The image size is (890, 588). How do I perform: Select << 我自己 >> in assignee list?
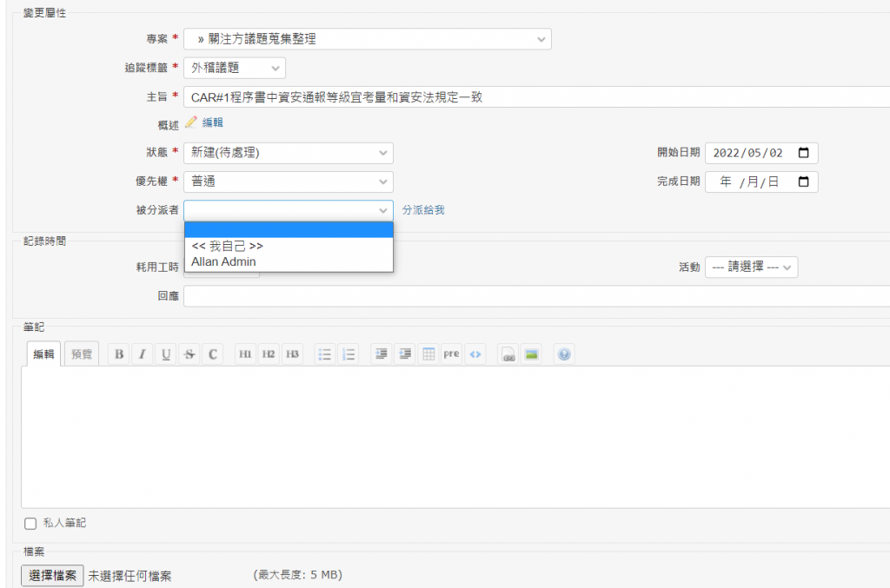289,246
